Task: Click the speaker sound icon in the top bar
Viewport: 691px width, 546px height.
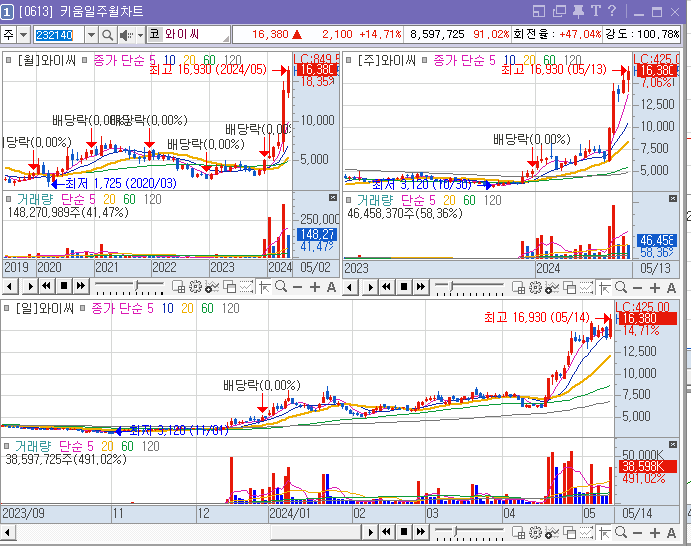Action: 126,35
